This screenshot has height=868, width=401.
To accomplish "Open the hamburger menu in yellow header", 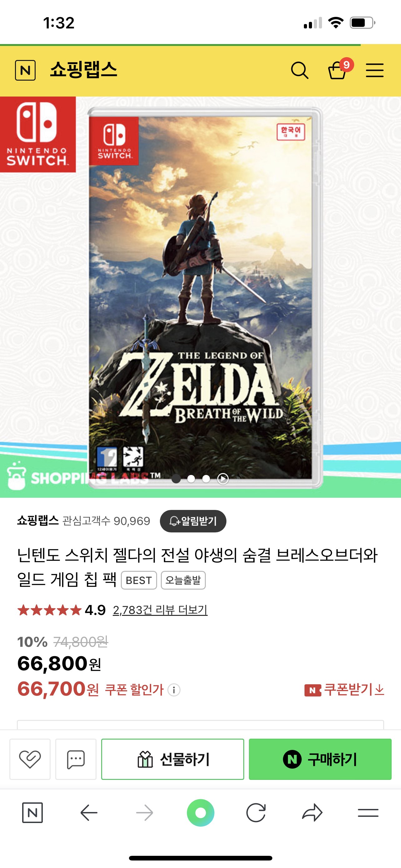I will coord(375,70).
